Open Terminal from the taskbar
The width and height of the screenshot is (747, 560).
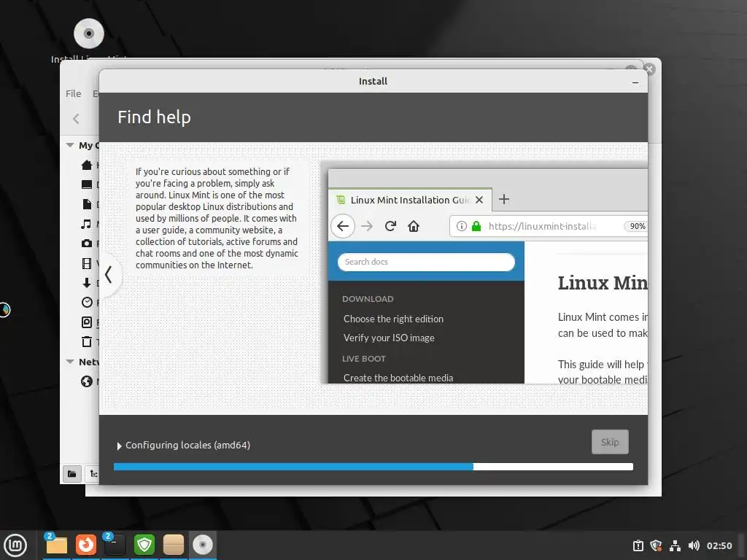(115, 545)
